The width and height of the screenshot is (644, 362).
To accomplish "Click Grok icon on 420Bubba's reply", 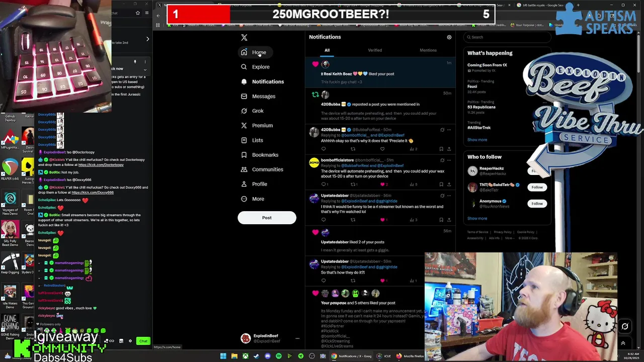I will coord(442,130).
